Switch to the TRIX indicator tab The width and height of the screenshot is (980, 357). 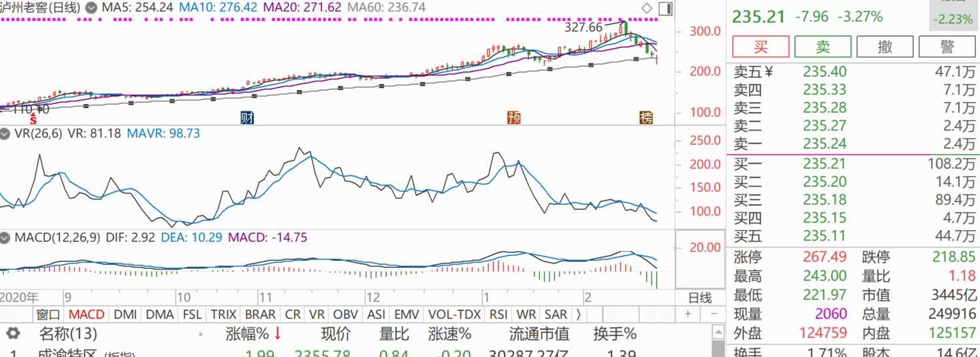pyautogui.click(x=224, y=314)
